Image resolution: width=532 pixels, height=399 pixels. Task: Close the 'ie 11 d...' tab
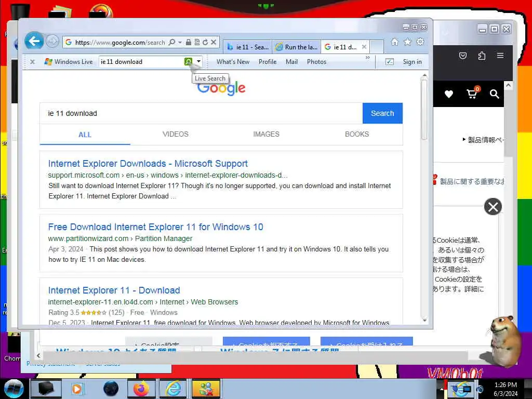tap(364, 47)
